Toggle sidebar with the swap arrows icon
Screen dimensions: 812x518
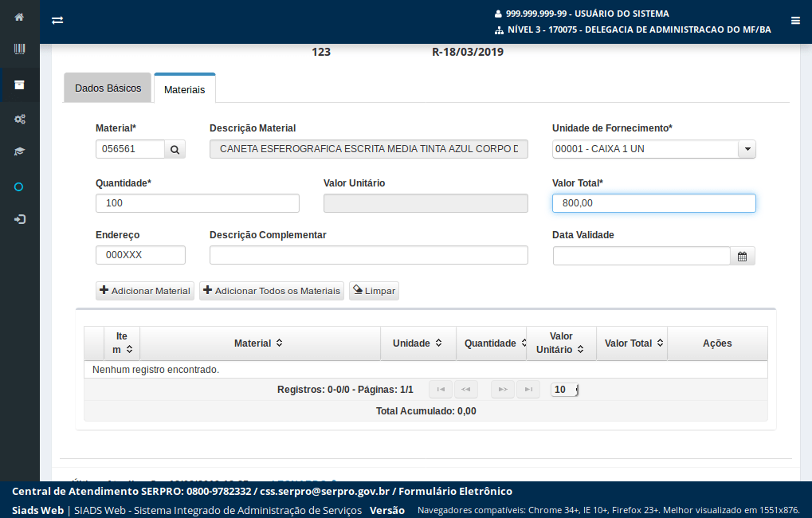click(57, 20)
